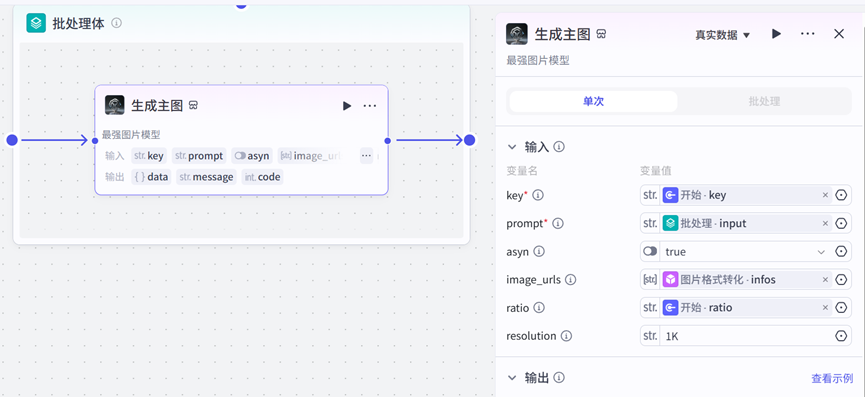Click info icon next to asyn variable

coord(539,251)
